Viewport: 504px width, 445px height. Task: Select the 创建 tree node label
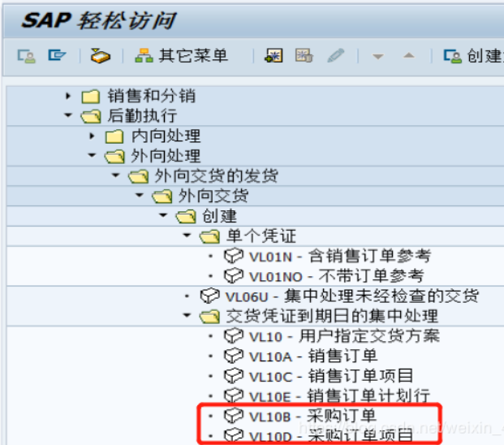(219, 216)
